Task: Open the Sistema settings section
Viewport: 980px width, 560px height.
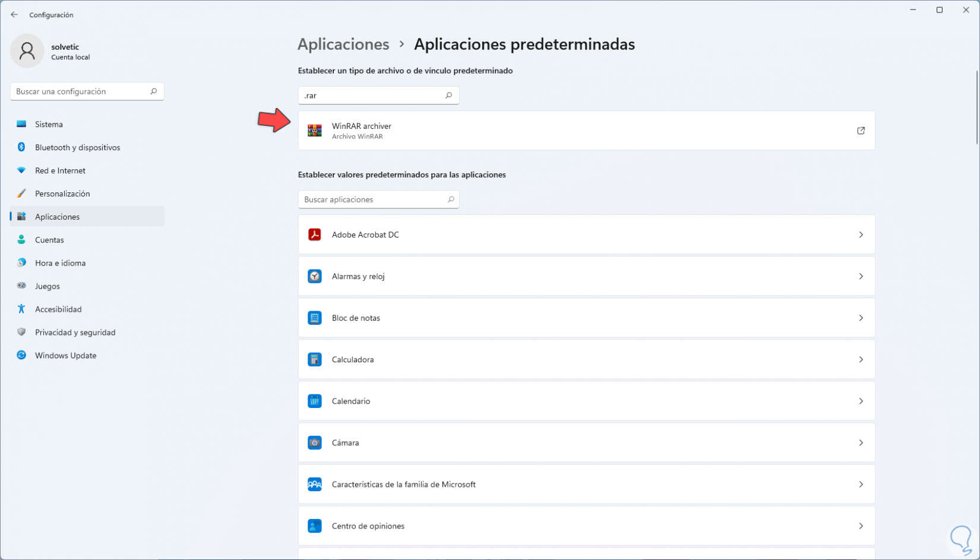Action: coord(49,124)
